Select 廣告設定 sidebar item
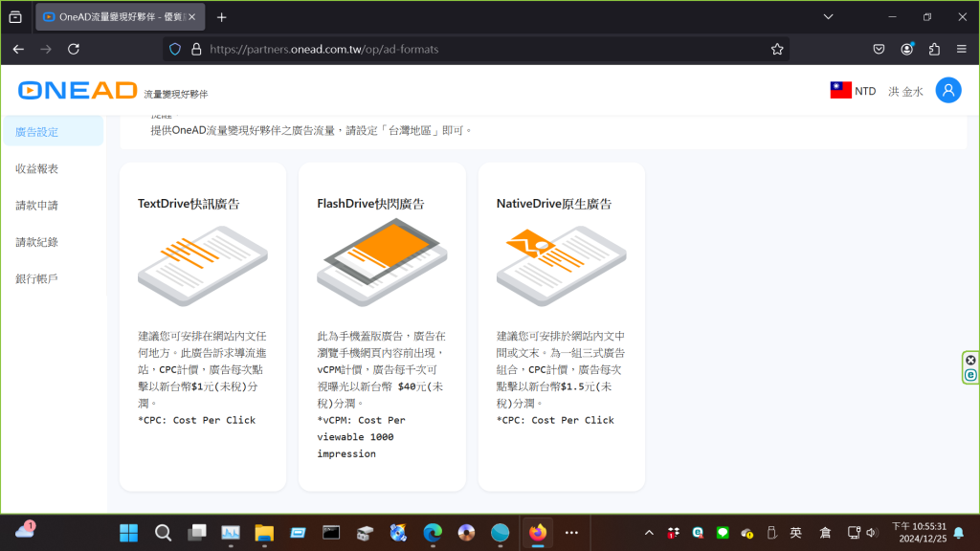This screenshot has width=980, height=551. click(x=37, y=132)
